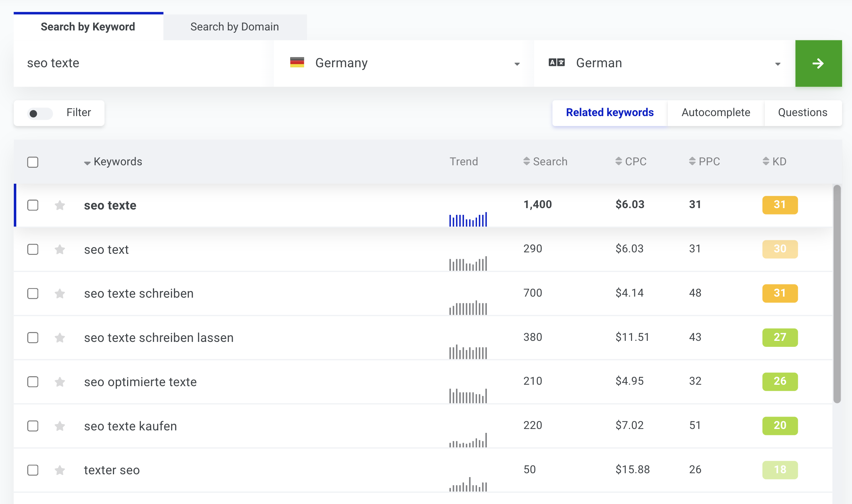Favorite the 'seo texte schreiben' row
Screen dimensions: 852x504
coord(60,293)
